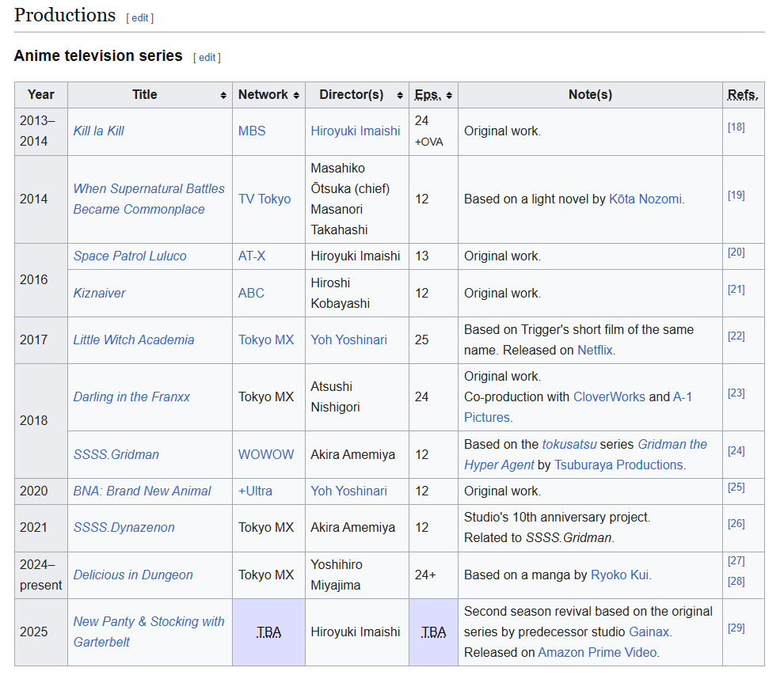The height and width of the screenshot is (679, 784).
Task: Open the CloverWorks link
Action: tap(609, 396)
